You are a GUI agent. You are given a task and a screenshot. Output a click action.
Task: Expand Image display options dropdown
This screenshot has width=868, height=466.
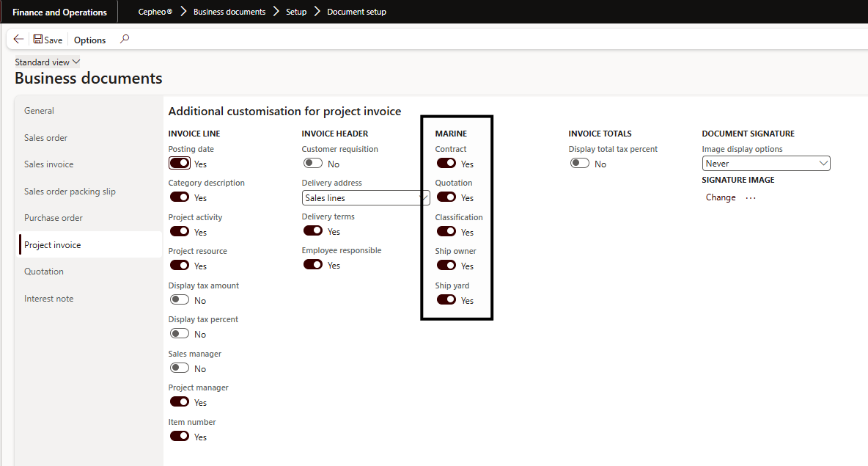766,164
